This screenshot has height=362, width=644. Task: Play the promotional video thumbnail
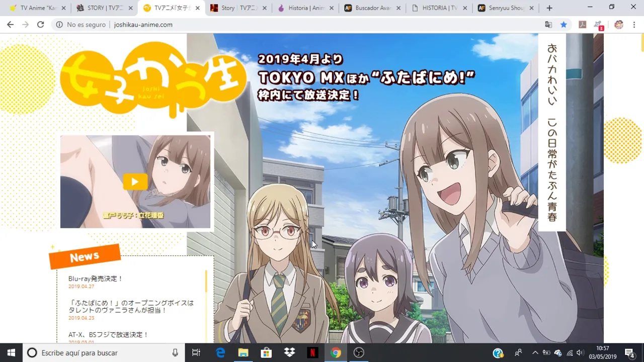click(135, 182)
